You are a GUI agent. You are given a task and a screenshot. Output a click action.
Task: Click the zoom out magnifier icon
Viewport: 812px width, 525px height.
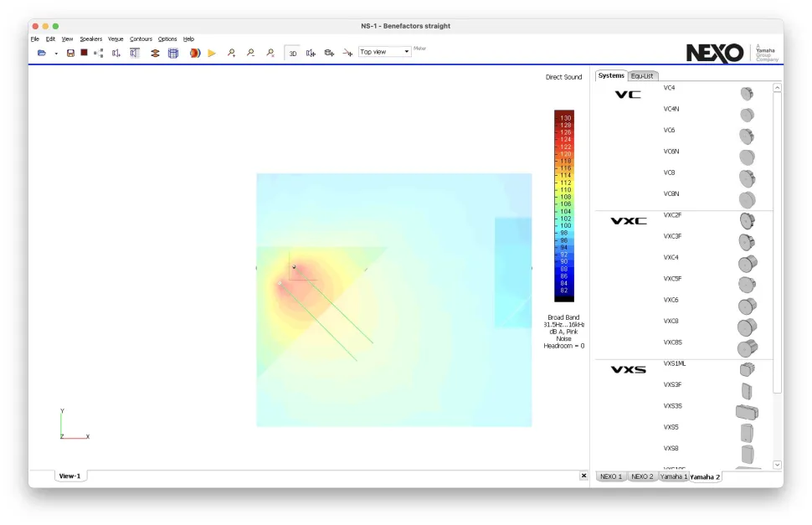click(x=250, y=53)
